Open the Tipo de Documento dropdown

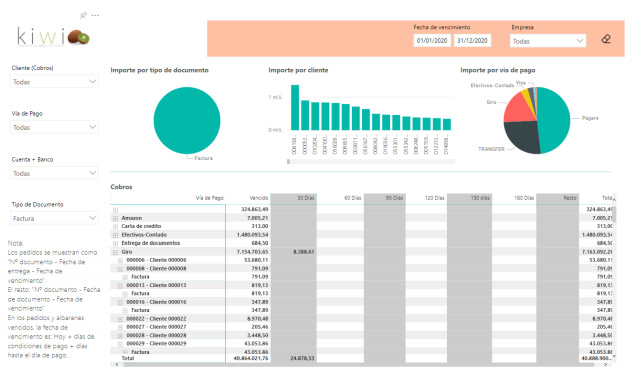(x=54, y=218)
